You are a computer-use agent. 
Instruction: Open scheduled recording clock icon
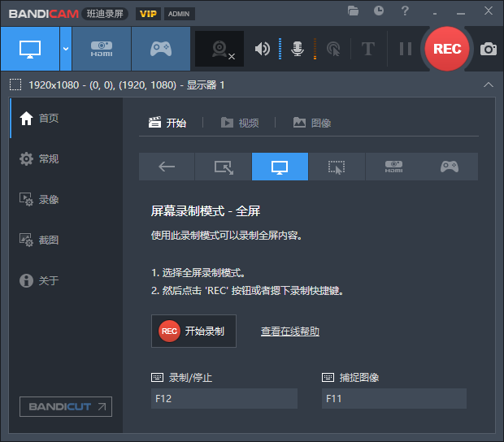379,11
